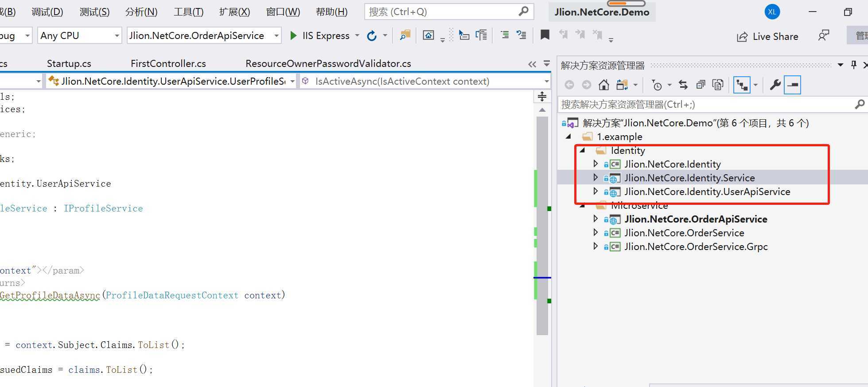Click the split editor window icon

click(542, 96)
